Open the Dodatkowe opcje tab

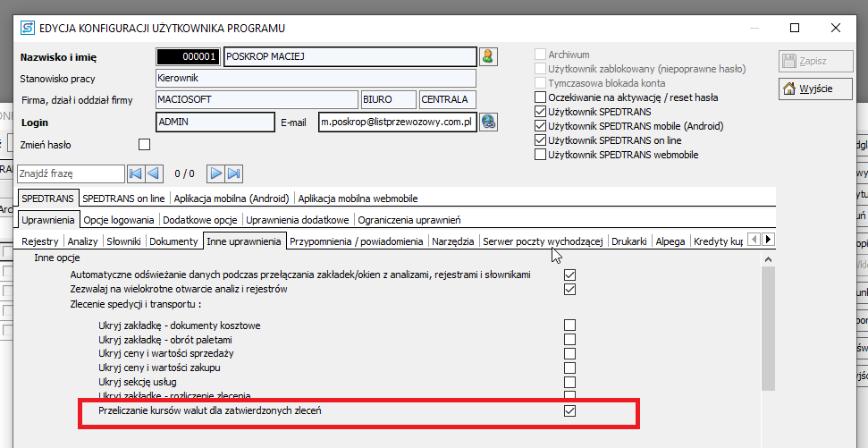click(x=200, y=220)
